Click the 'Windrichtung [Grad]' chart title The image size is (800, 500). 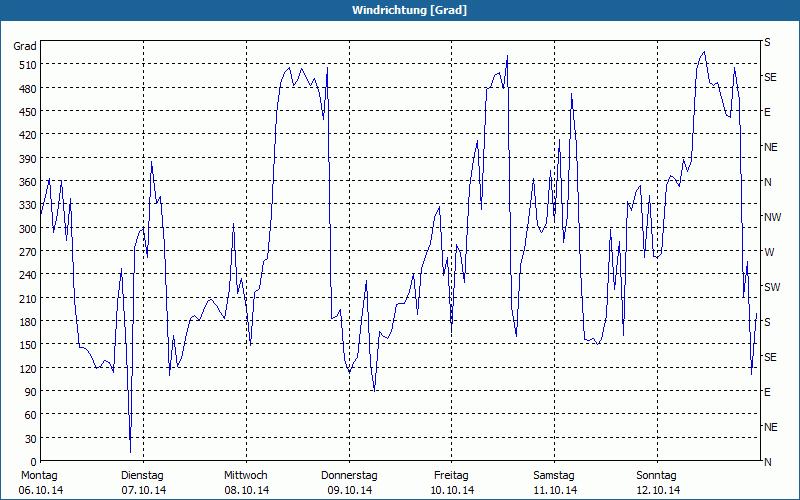point(409,10)
